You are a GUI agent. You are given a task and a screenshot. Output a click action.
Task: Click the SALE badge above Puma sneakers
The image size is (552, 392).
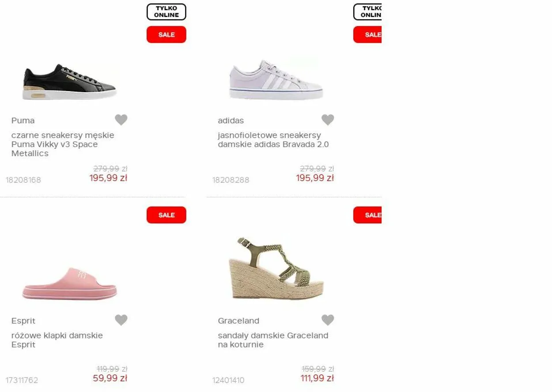pos(166,34)
